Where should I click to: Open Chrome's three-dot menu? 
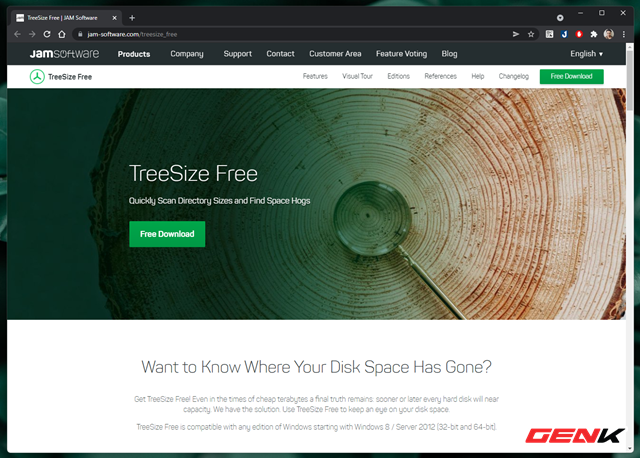623,34
